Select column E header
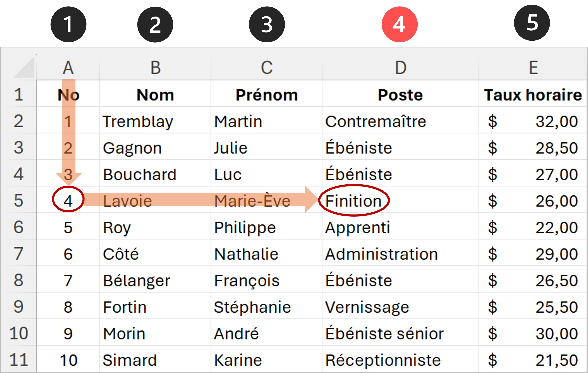This screenshot has width=588, height=373. coord(533,68)
